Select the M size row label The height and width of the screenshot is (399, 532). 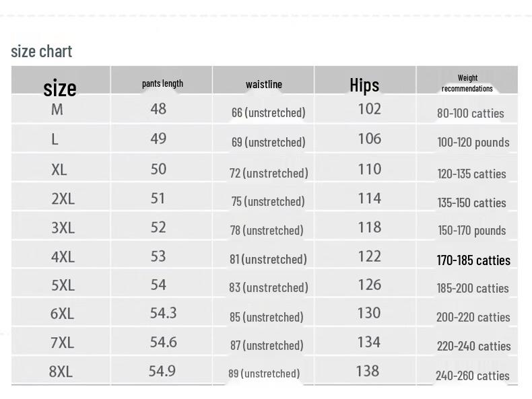(x=57, y=109)
